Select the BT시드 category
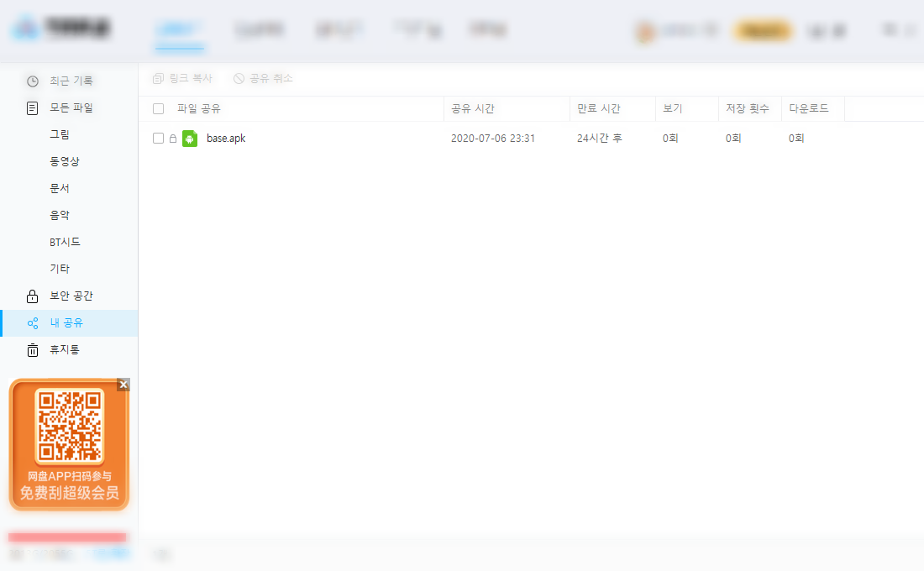Viewport: 924px width, 571px height. 65,242
